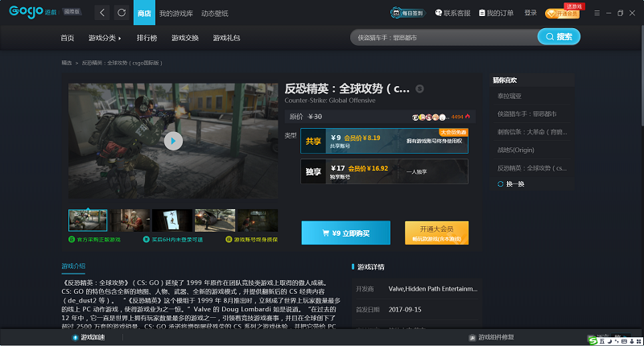Click 开通大会员 membership button
Viewport: 644px width, 346px height.
pos(436,233)
